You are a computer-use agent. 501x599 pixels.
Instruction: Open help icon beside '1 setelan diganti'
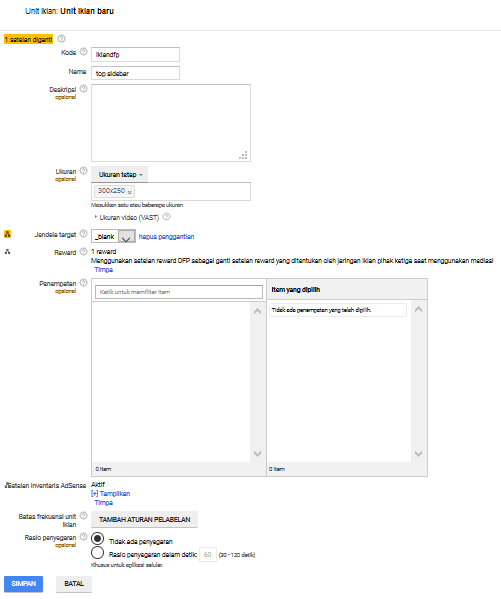pyautogui.click(x=62, y=39)
